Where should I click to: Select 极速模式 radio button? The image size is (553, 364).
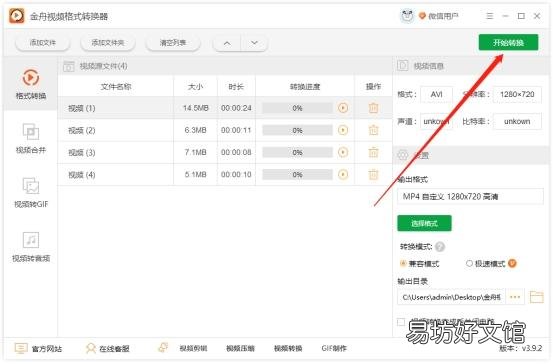pyautogui.click(x=469, y=263)
